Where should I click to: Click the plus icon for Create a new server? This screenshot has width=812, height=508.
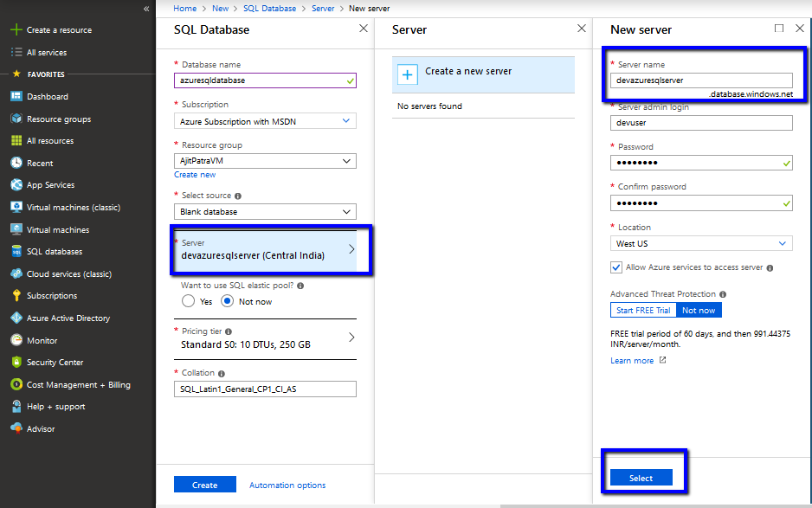407,74
